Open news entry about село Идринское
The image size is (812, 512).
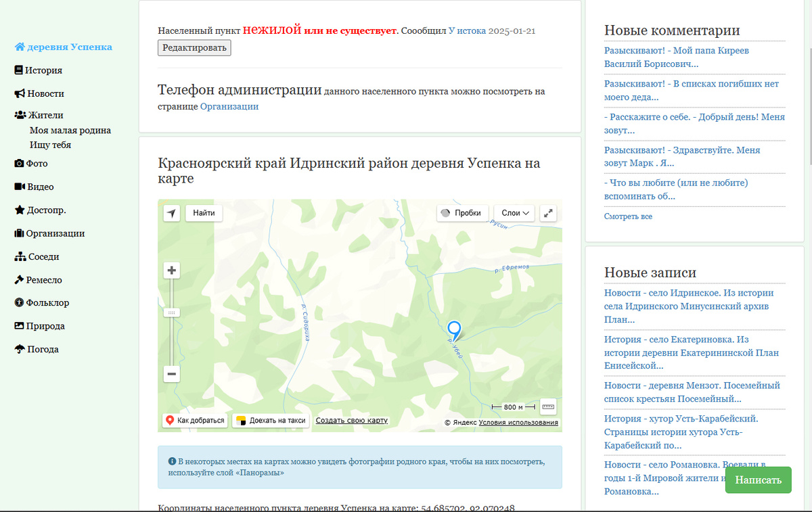coord(689,306)
